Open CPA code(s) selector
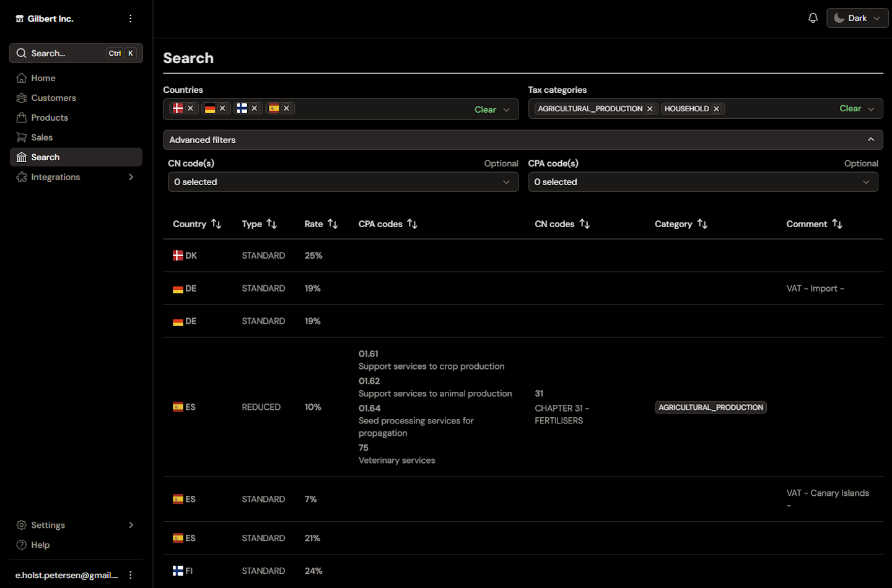The height and width of the screenshot is (588, 892). click(703, 182)
